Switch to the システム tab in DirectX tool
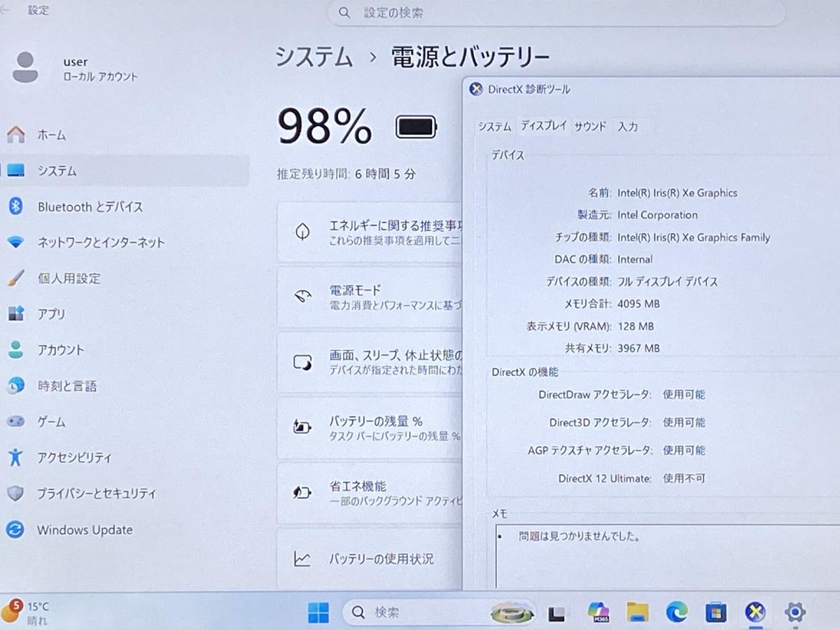 point(494,127)
